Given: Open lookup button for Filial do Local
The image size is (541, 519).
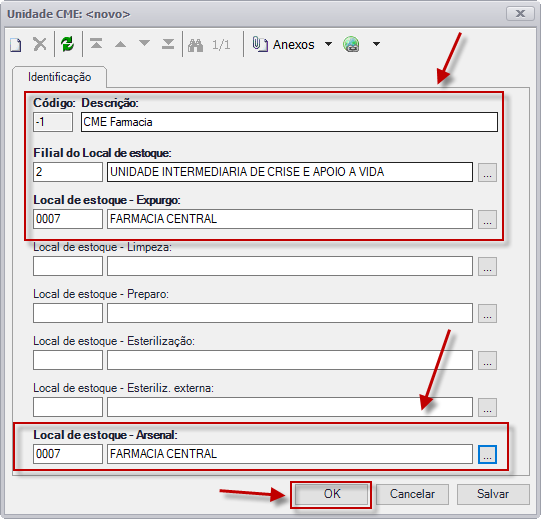Looking at the screenshot, I should [x=487, y=172].
